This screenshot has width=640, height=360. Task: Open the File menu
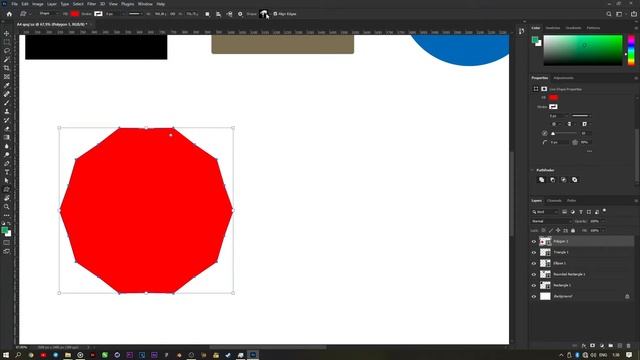click(14, 4)
